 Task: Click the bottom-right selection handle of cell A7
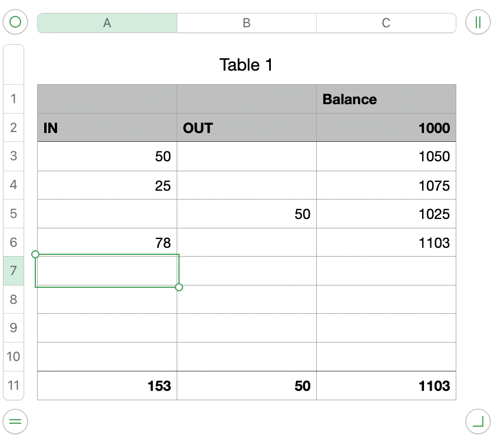pyautogui.click(x=179, y=287)
